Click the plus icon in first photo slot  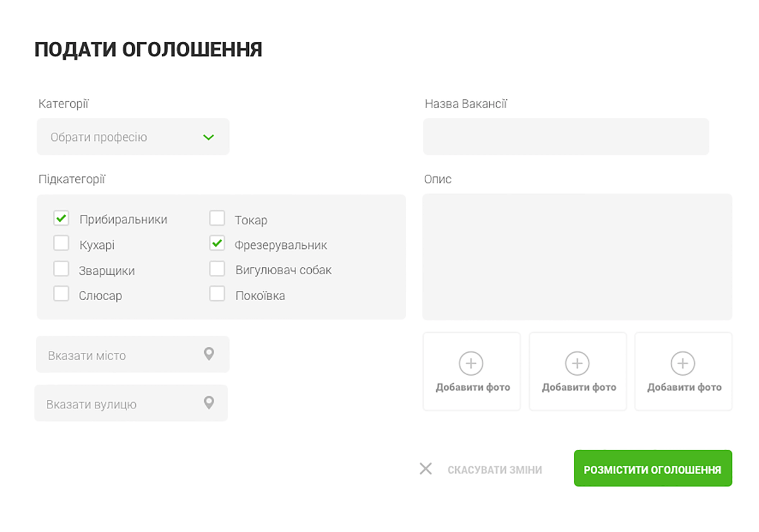tap(471, 363)
